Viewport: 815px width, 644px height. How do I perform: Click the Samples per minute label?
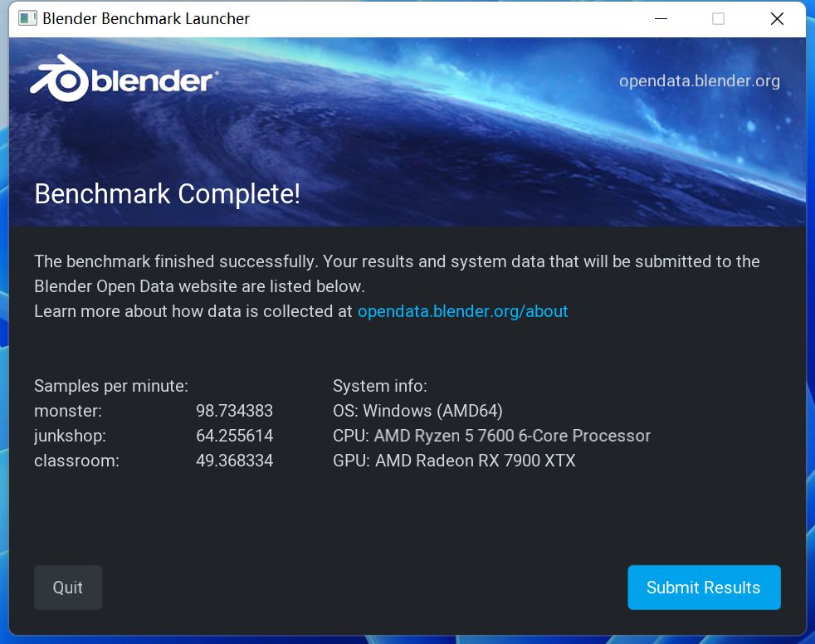[111, 386]
